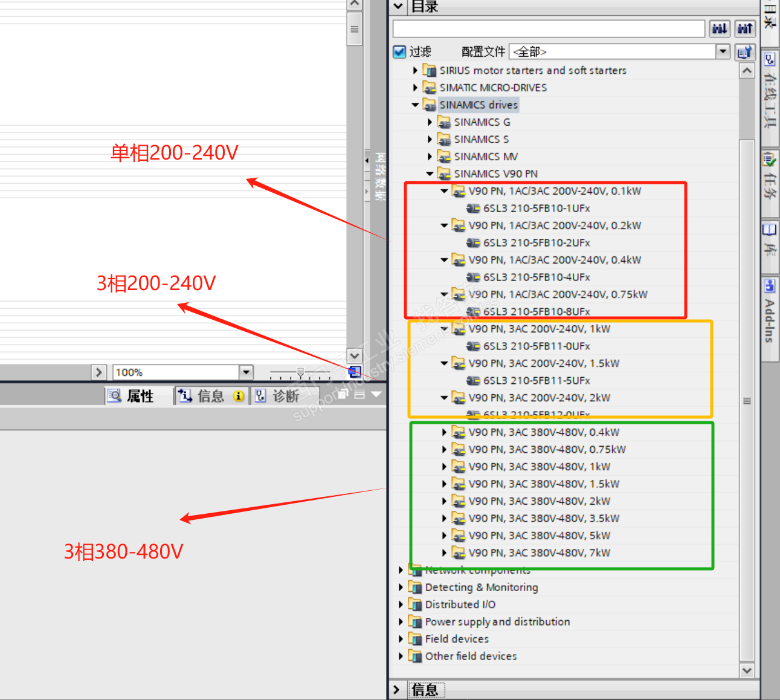Viewport: 780px width, 700px height.
Task: Click the device icon for 6SL3 210-5FB11-0UFx
Action: 474,346
